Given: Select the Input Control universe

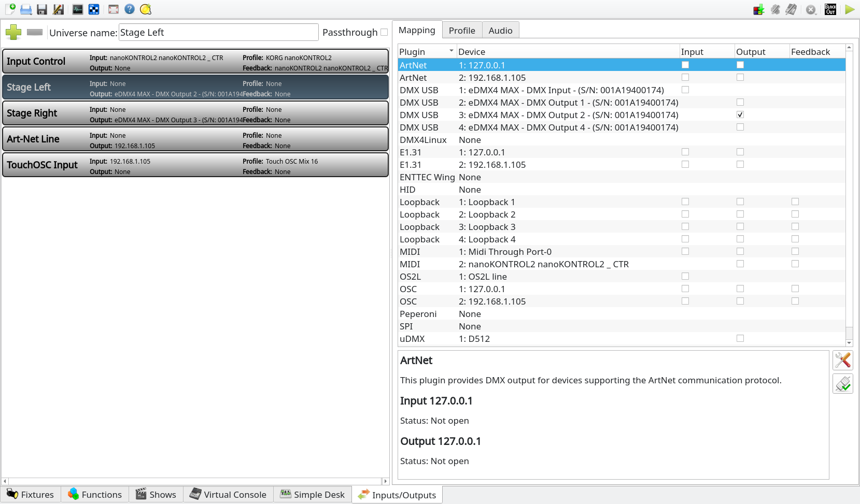Looking at the screenshot, I should (195, 61).
